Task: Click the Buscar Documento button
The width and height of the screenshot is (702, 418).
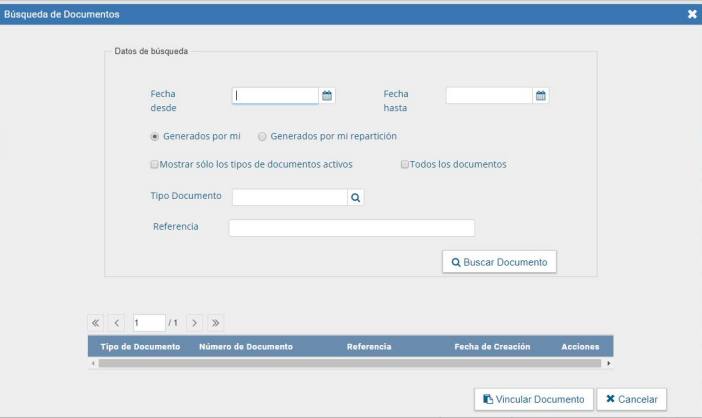Action: pyautogui.click(x=499, y=262)
